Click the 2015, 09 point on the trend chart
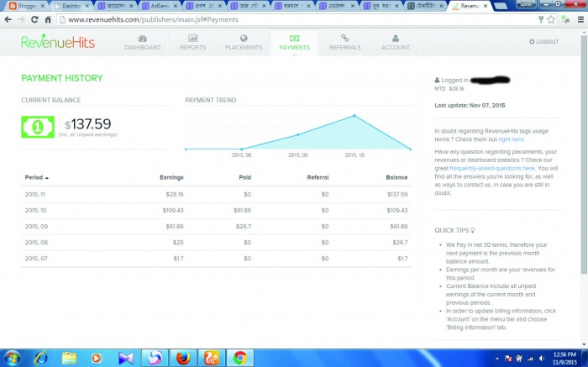 pyautogui.click(x=298, y=134)
